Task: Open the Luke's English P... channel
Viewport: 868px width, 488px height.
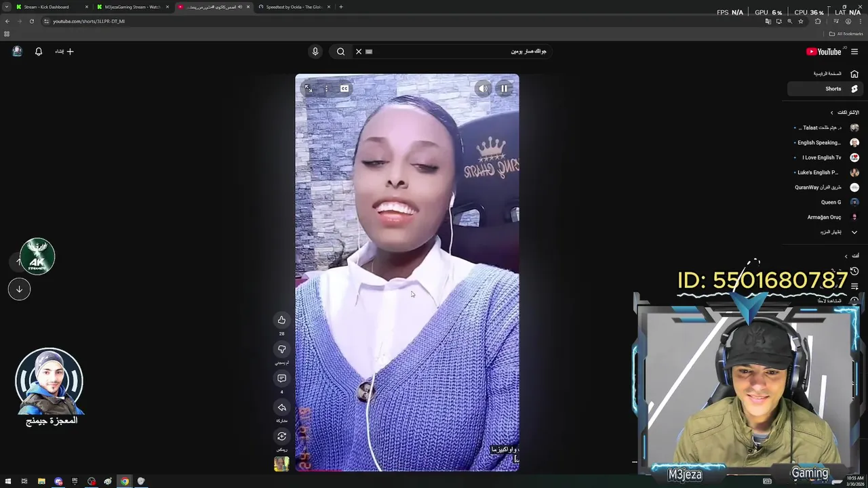Action: point(824,172)
